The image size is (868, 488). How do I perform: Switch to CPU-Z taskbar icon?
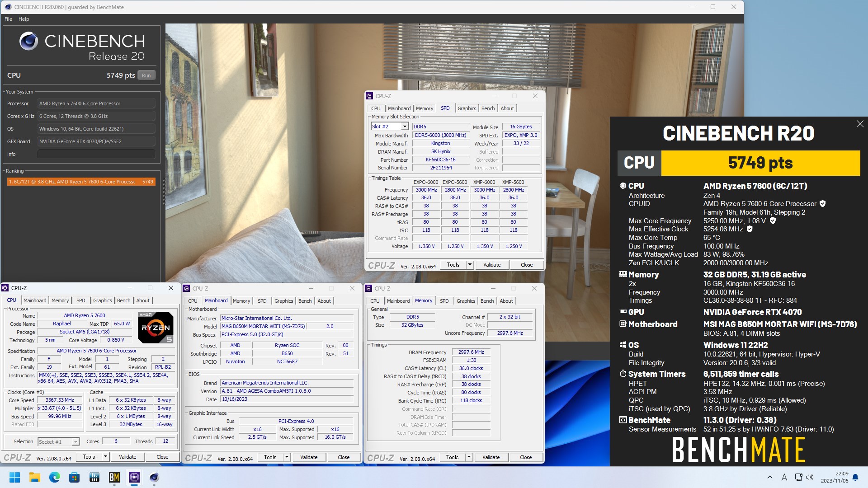[x=134, y=477]
